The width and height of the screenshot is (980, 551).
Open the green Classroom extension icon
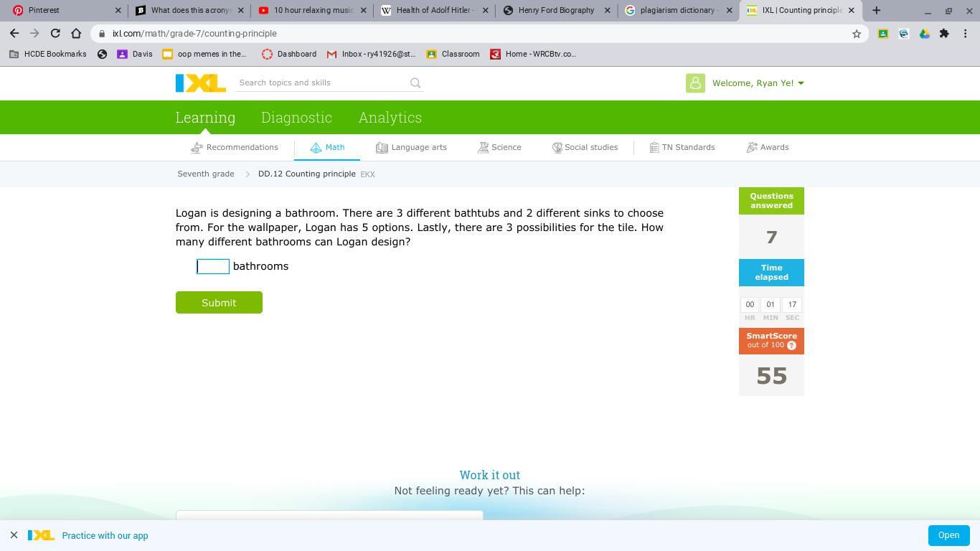[x=883, y=34]
